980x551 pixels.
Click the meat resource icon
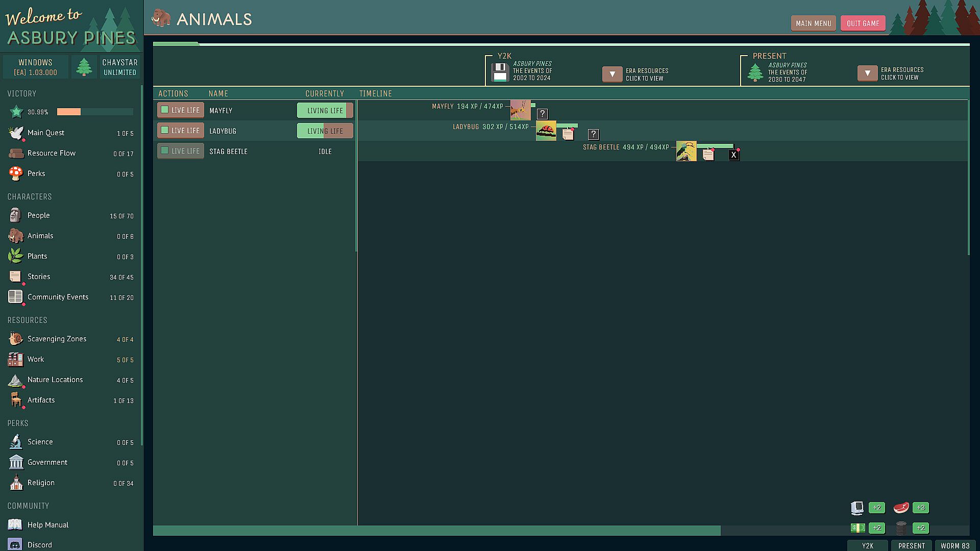tap(901, 508)
